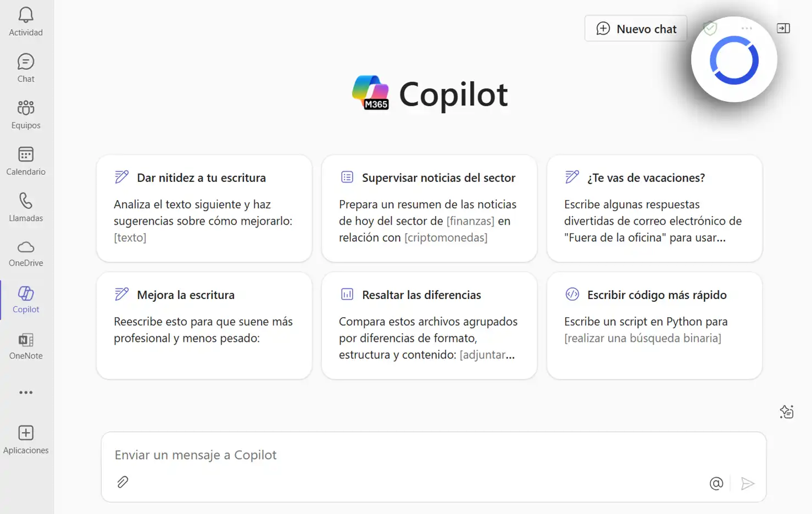The height and width of the screenshot is (514, 812).
Task: Toggle the side panel icon at top right
Action: 783,29
